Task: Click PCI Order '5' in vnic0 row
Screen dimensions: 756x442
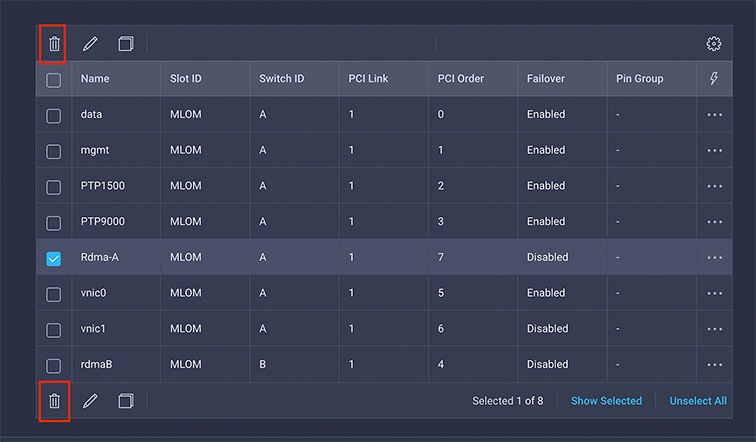Action: 441,293
